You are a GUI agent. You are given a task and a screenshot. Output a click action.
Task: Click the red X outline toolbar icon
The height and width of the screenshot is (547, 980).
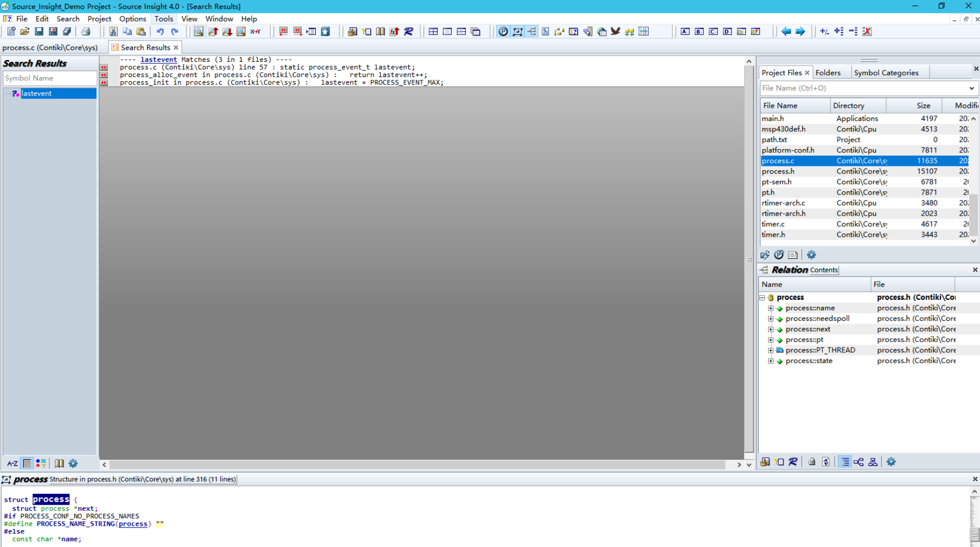click(x=867, y=31)
